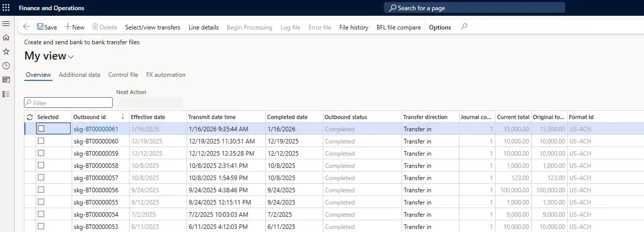The image size is (644, 232).
Task: Select checkbox for skg-BT00000061 row
Action: point(41,129)
